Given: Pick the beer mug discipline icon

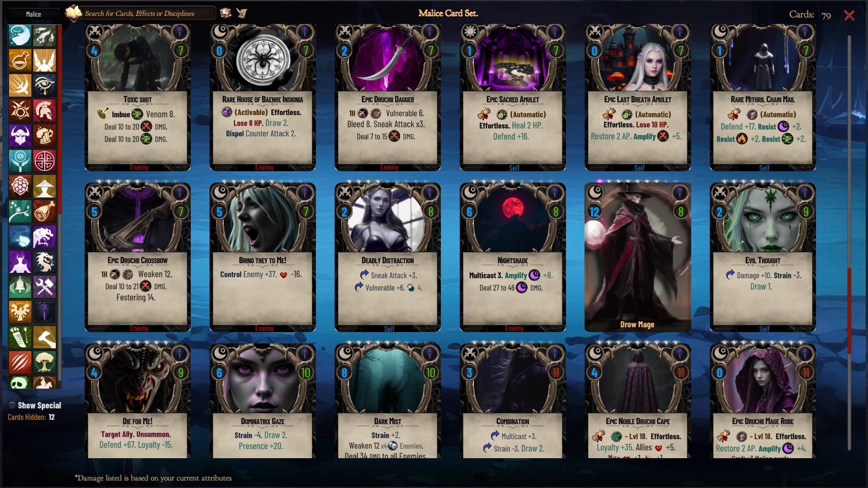Looking at the screenshot, I should 44,136.
